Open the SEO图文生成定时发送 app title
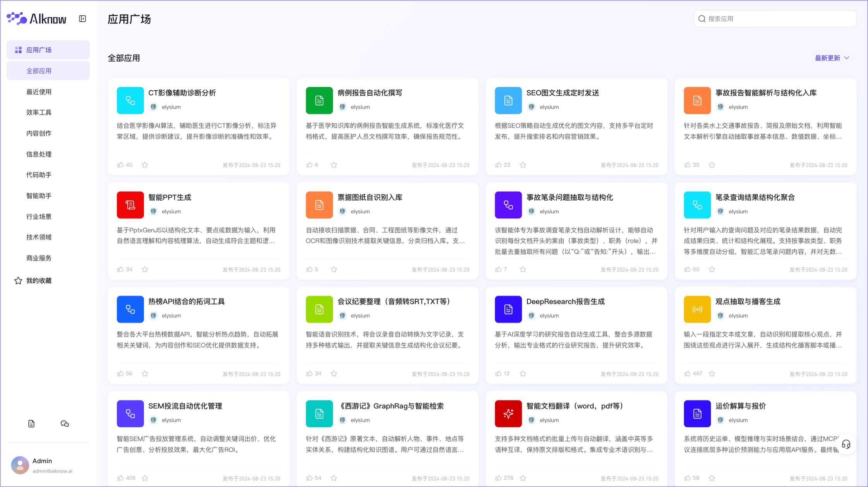868x487 pixels. pos(562,93)
